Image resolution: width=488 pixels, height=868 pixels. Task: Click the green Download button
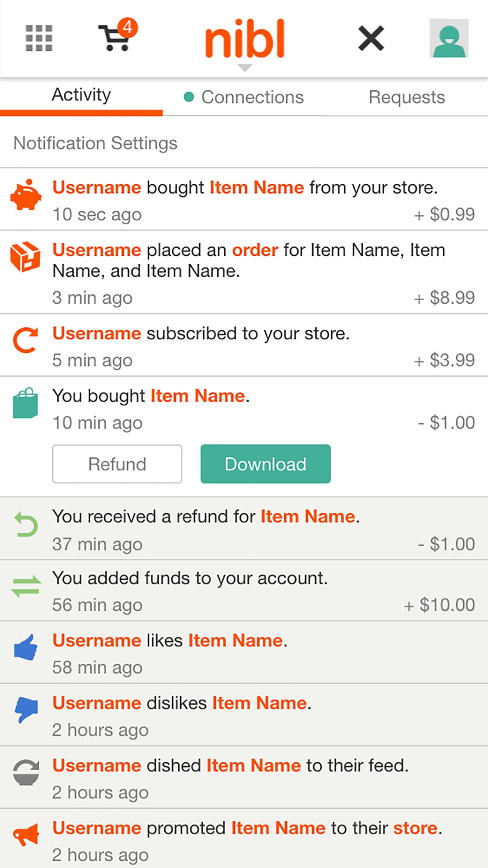tap(266, 464)
